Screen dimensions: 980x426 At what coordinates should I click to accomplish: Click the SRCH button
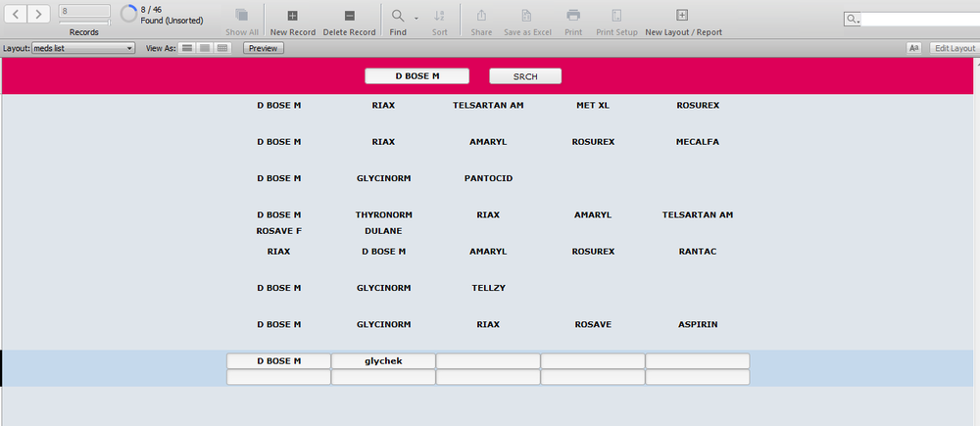(525, 76)
